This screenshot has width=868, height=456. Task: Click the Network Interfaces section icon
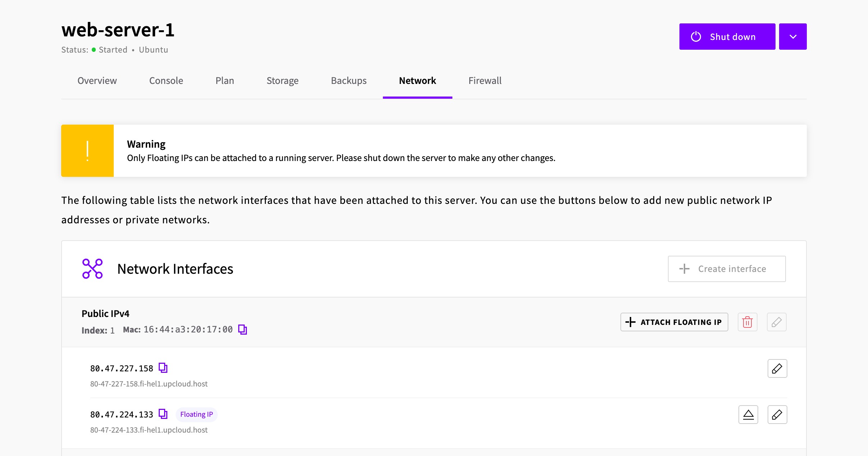(x=92, y=269)
